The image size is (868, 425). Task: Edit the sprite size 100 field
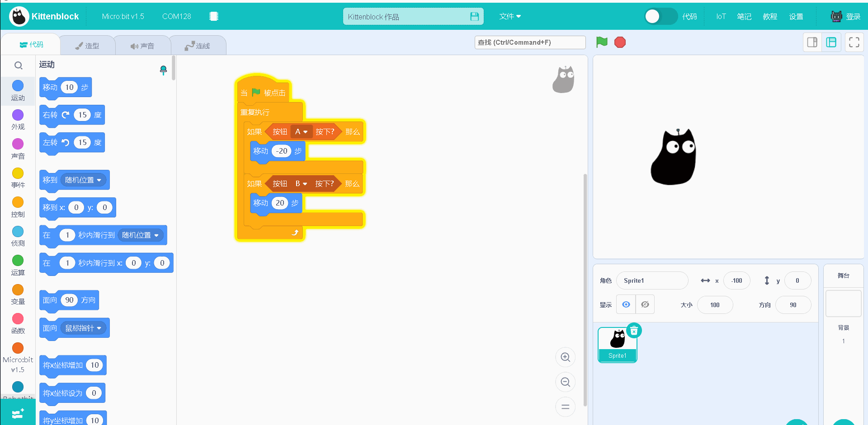tap(715, 305)
